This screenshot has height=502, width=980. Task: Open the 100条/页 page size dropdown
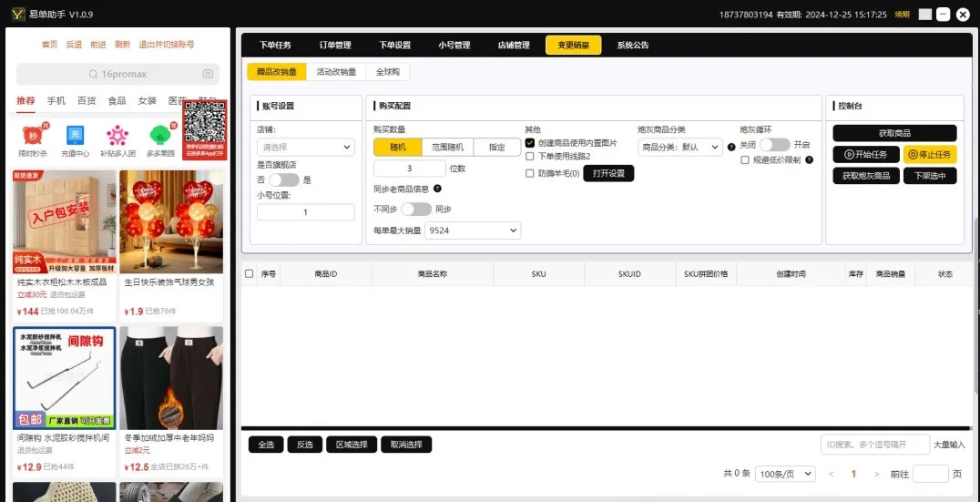(787, 474)
